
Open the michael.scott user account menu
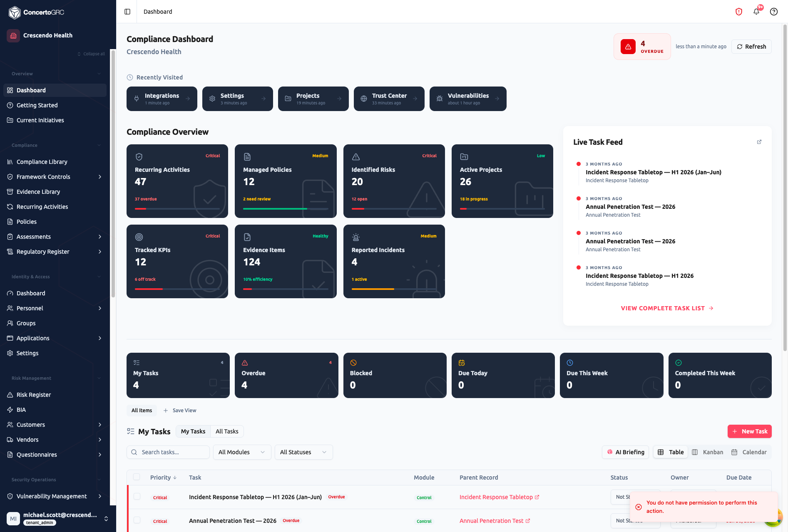58,518
